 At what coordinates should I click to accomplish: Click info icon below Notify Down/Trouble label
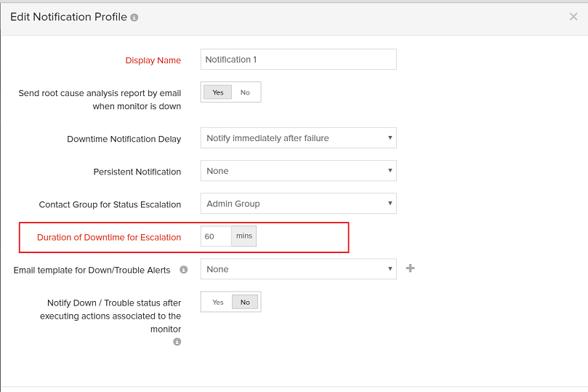coord(177,342)
